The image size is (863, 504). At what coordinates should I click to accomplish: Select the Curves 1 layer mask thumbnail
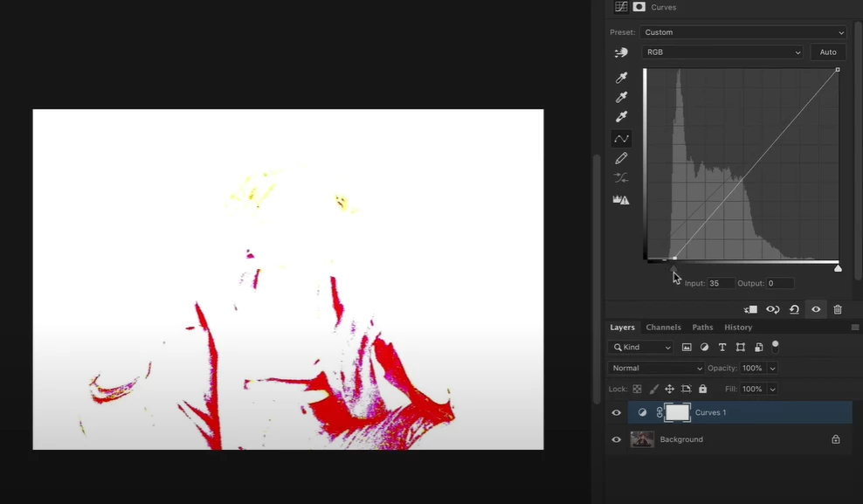(677, 412)
